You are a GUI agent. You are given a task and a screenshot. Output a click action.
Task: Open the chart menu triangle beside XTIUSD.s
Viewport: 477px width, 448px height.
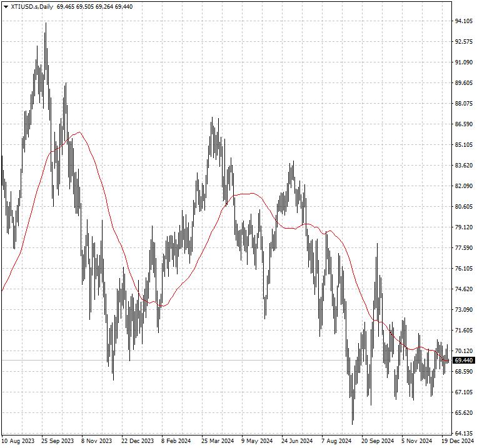(x=6, y=7)
